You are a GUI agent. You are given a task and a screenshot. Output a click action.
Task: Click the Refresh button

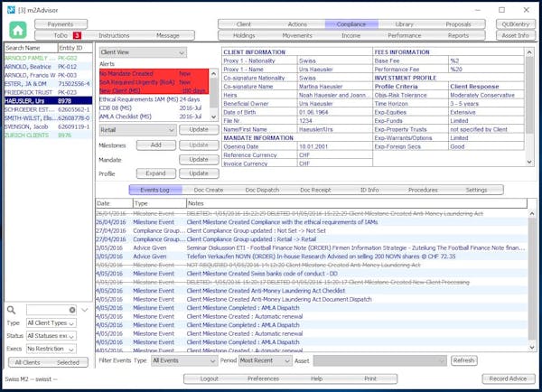point(464,360)
